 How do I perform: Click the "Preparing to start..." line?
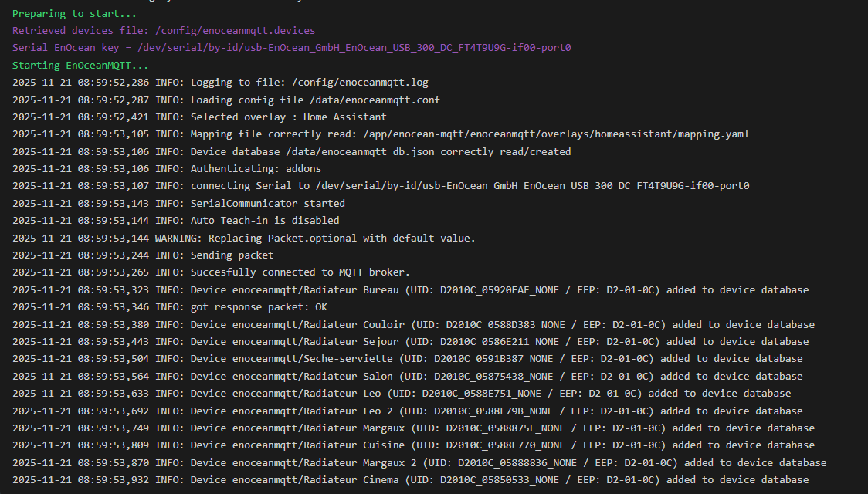click(74, 13)
